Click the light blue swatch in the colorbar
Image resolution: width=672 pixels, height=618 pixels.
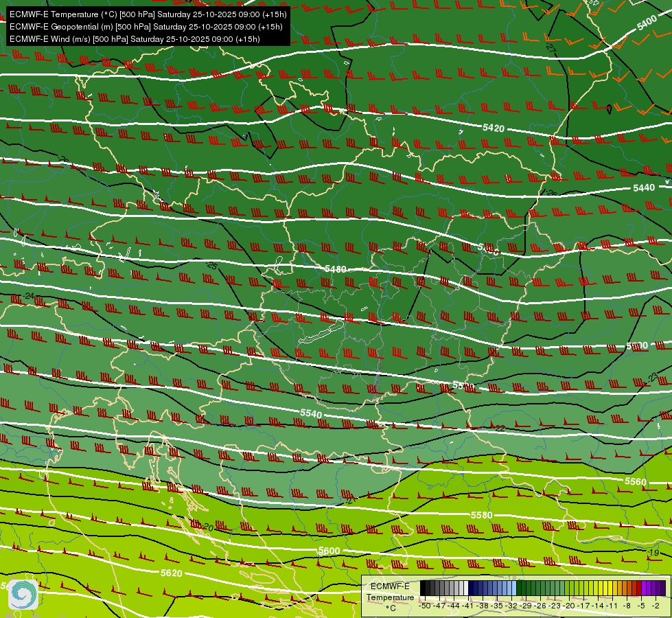tap(514, 588)
